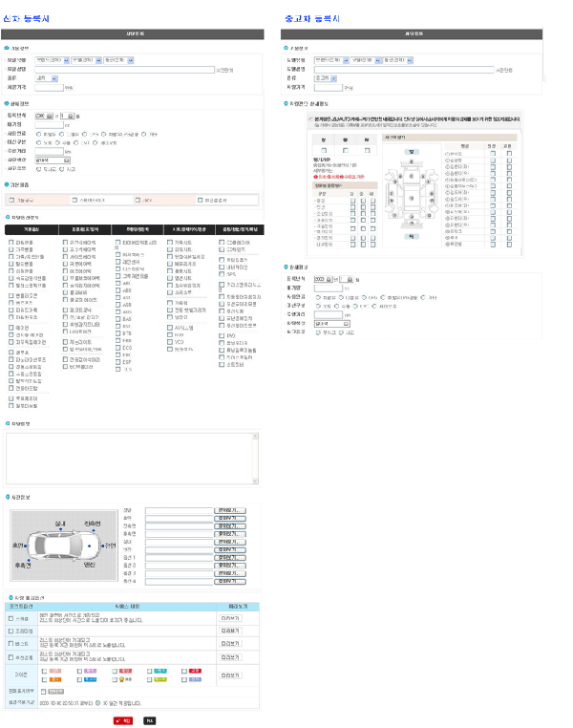Screen dimensions: 573x728
Task: Open the brand dropdown in the new car form
Action: 53,60
